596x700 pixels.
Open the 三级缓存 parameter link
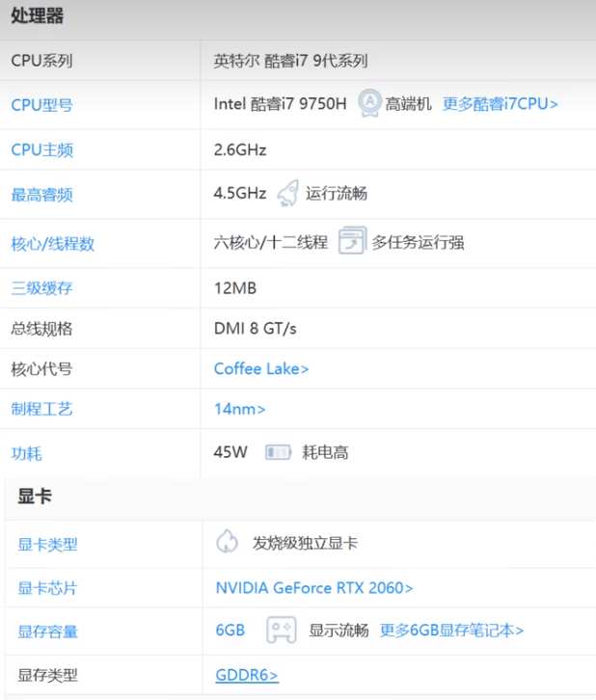pyautogui.click(x=42, y=288)
